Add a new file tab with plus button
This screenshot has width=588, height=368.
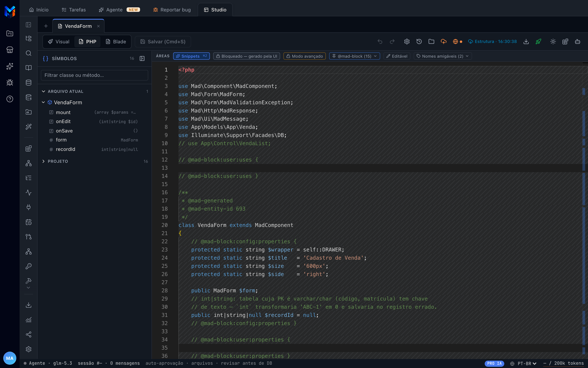click(x=46, y=26)
